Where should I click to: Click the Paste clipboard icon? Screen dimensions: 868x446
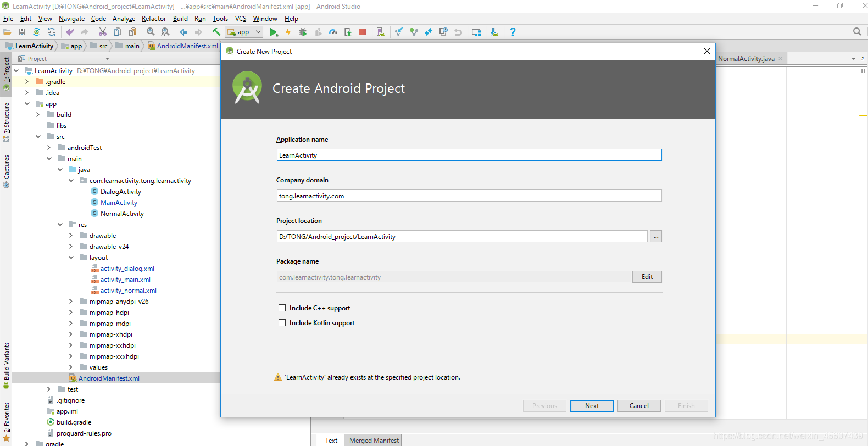point(132,32)
